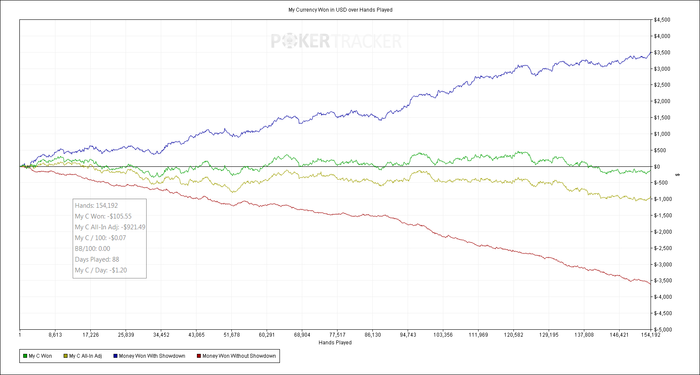Screen dimensions: 700x375
Task: Click the x-axis label '25,839'
Action: tap(126, 334)
